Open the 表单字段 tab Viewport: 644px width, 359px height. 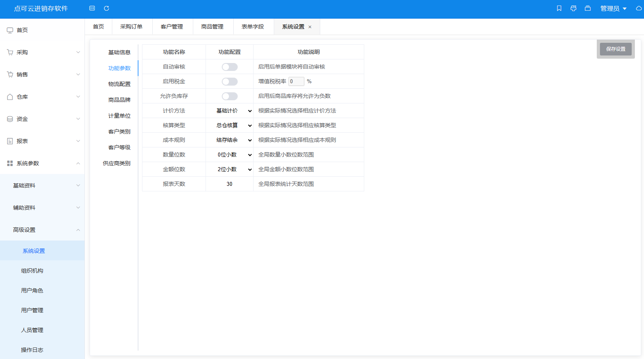pyautogui.click(x=254, y=27)
